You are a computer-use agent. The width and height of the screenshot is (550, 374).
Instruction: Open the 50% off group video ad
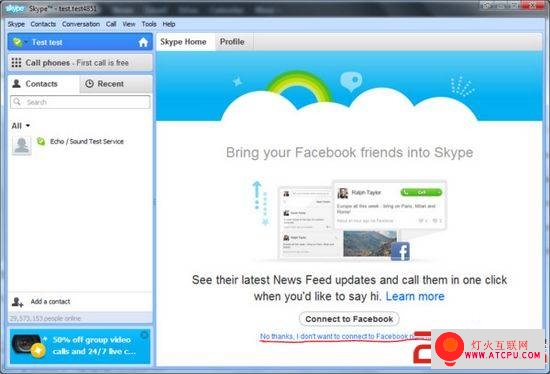pos(80,346)
